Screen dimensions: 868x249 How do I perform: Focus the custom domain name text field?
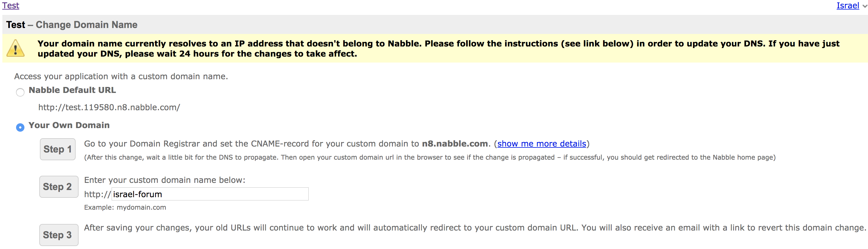(x=210, y=194)
